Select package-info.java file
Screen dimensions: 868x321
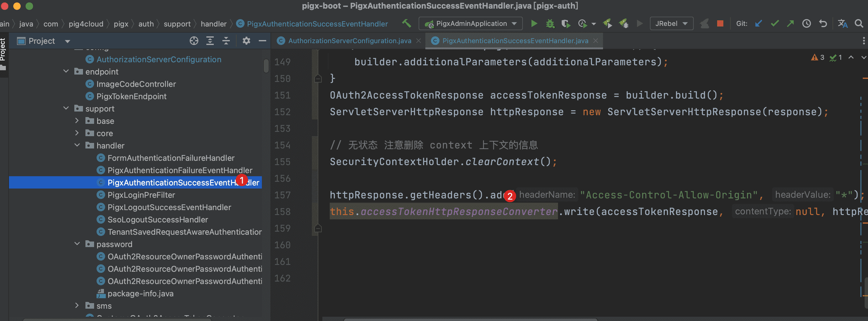140,293
